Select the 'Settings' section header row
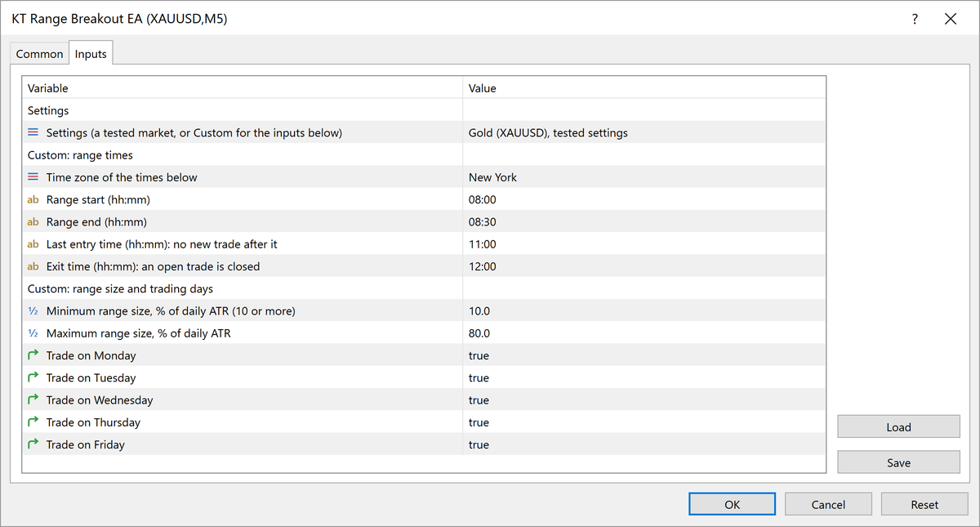This screenshot has width=980, height=527. click(424, 110)
